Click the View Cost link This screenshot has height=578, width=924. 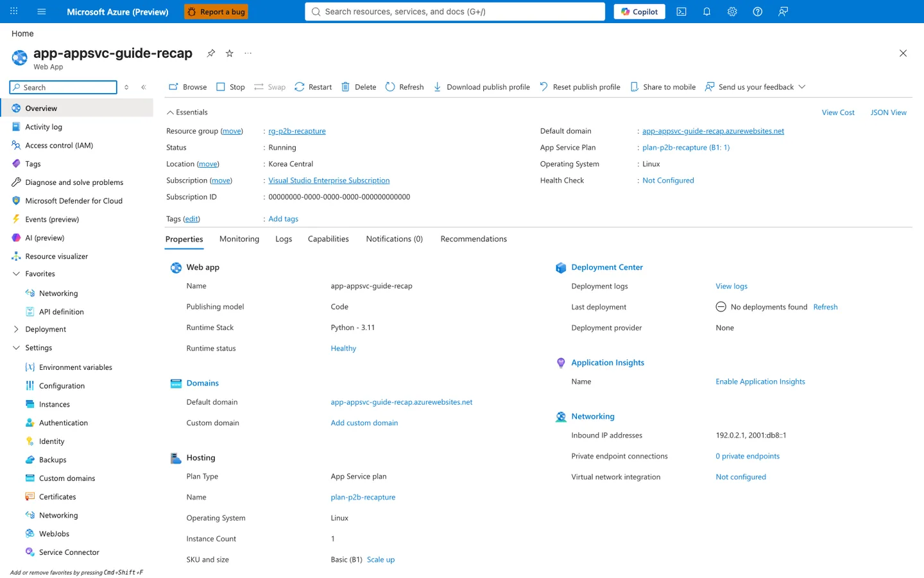[x=838, y=112]
